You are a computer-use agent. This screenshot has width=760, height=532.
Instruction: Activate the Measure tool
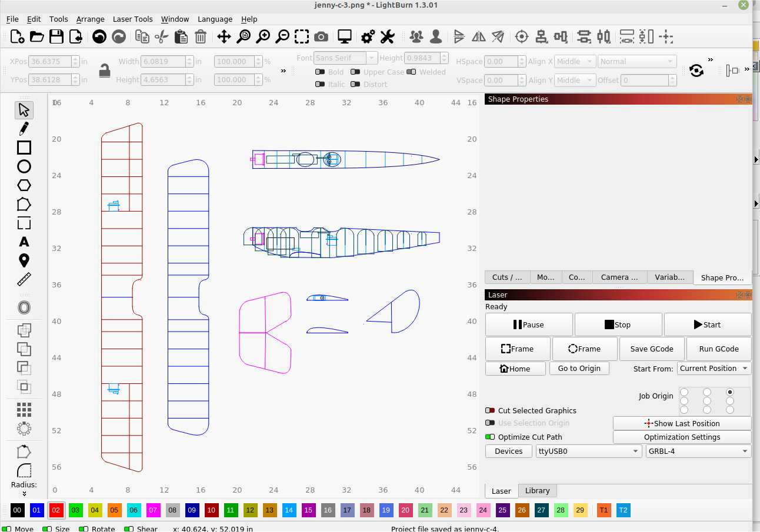24,279
